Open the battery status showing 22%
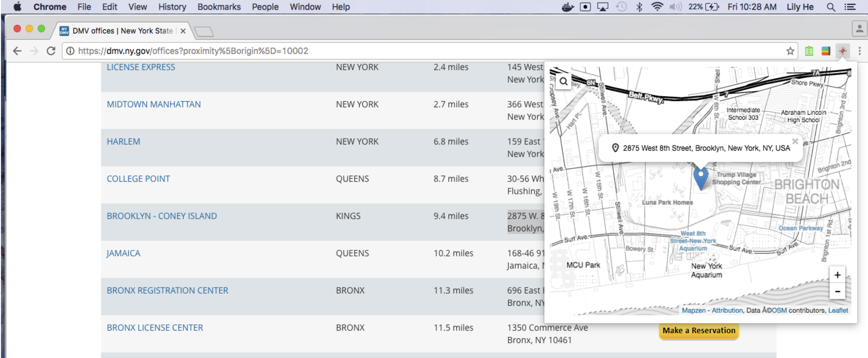 [x=704, y=7]
